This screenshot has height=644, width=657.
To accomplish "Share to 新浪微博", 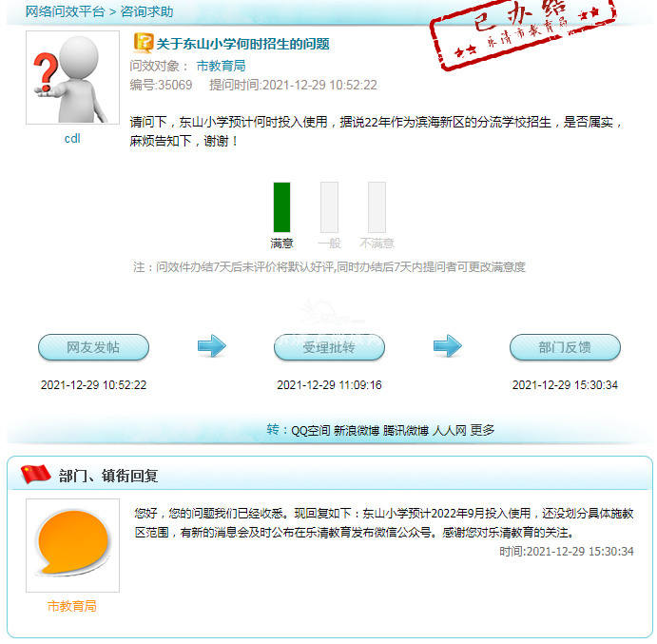I will tap(357, 430).
